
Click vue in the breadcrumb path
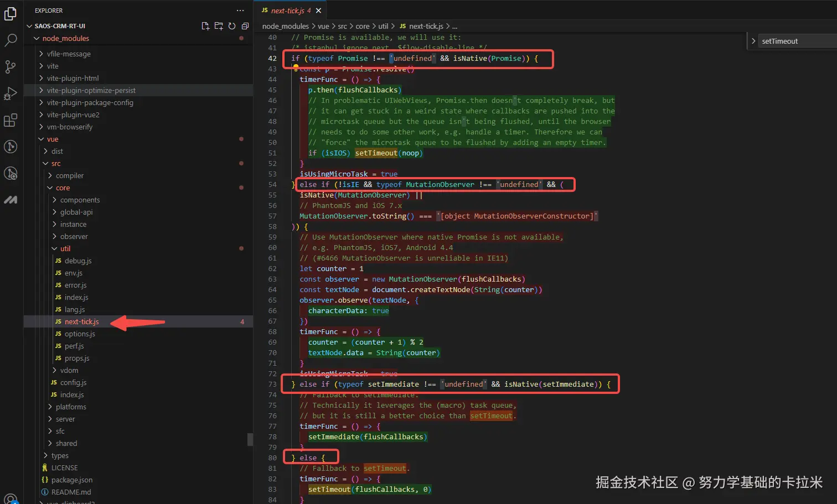(323, 26)
